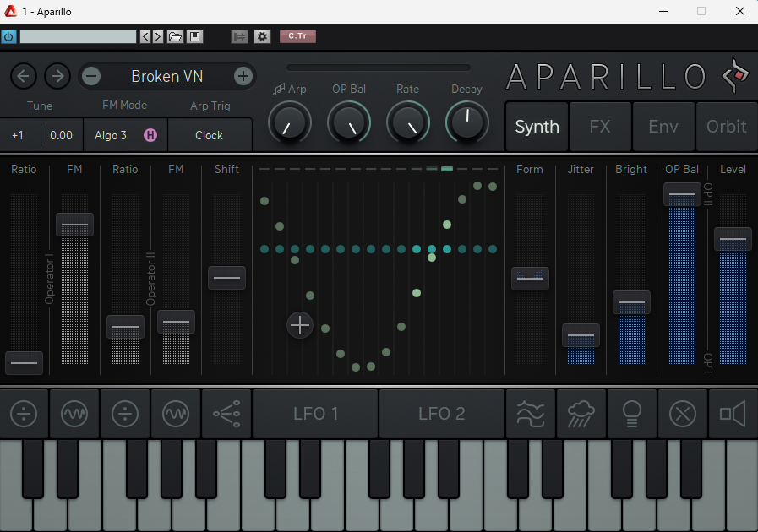Open Operator I FM waveform icon
The width and height of the screenshot is (758, 532).
[x=74, y=414]
